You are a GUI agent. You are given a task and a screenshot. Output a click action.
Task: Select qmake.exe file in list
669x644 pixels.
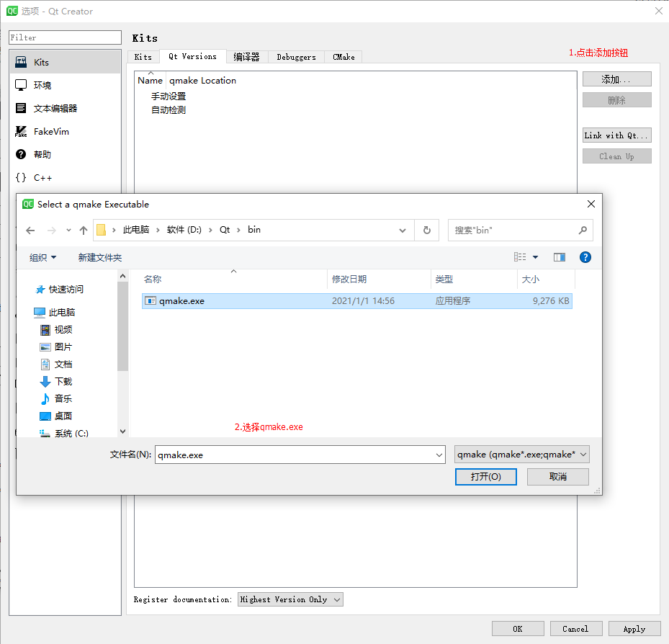(356, 301)
